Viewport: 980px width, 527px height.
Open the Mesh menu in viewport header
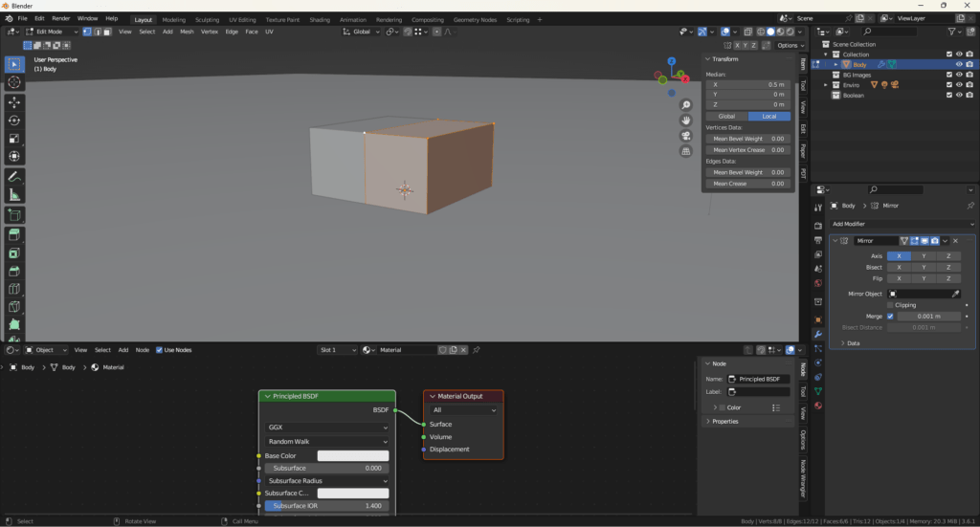tap(185, 32)
